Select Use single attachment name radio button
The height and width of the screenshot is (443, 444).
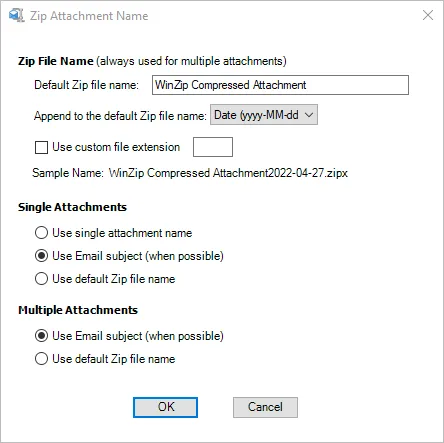click(x=41, y=233)
